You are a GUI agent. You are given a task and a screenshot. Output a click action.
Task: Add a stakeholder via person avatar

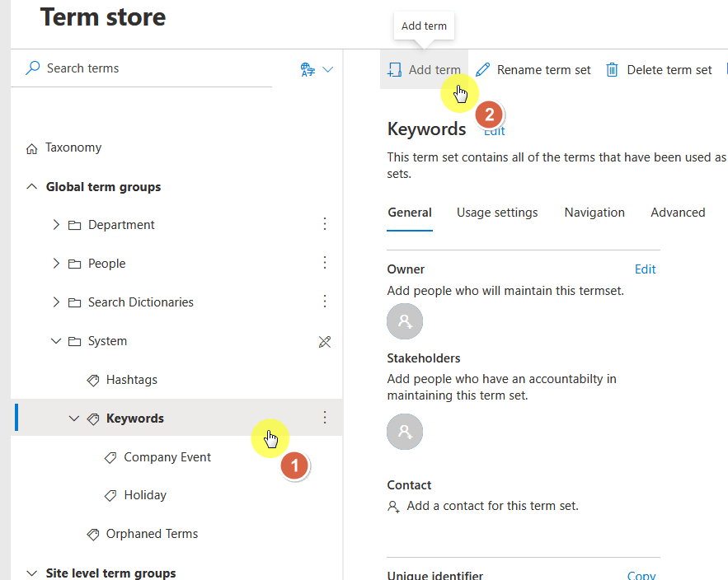coord(405,432)
